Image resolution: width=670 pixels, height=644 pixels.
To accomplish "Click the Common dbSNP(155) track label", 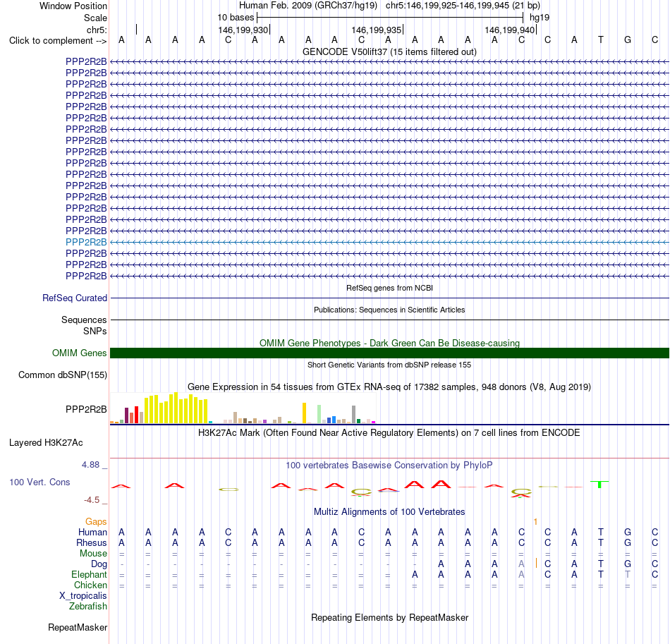I will click(62, 375).
